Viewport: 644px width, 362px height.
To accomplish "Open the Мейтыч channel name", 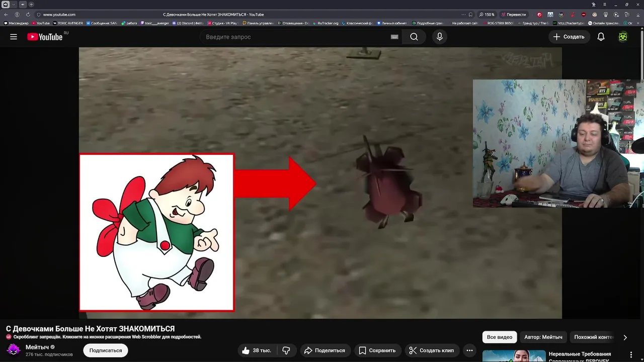I will click(x=37, y=347).
